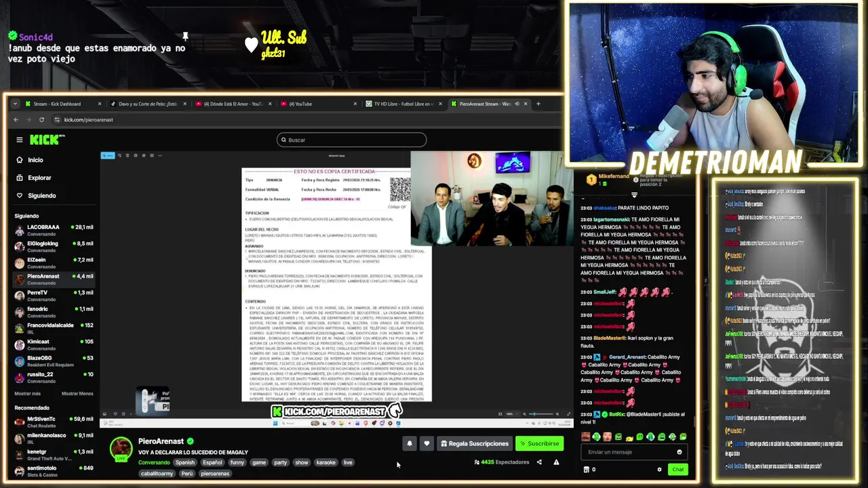The height and width of the screenshot is (488, 868).
Task: Select the funny tag
Action: click(x=237, y=462)
